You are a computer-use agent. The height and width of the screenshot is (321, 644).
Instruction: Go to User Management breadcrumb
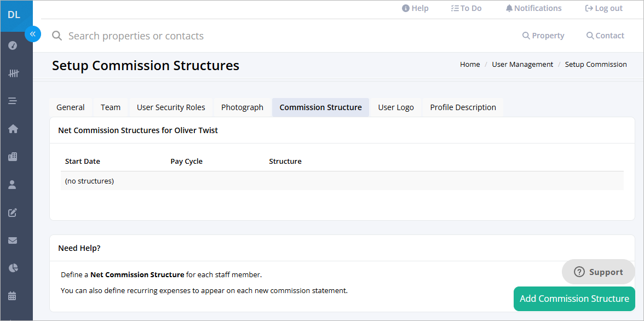[522, 64]
